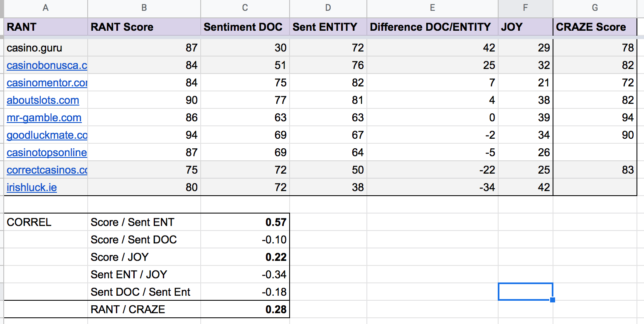Select column F header
Screen dimensions: 644x324
coord(526,8)
